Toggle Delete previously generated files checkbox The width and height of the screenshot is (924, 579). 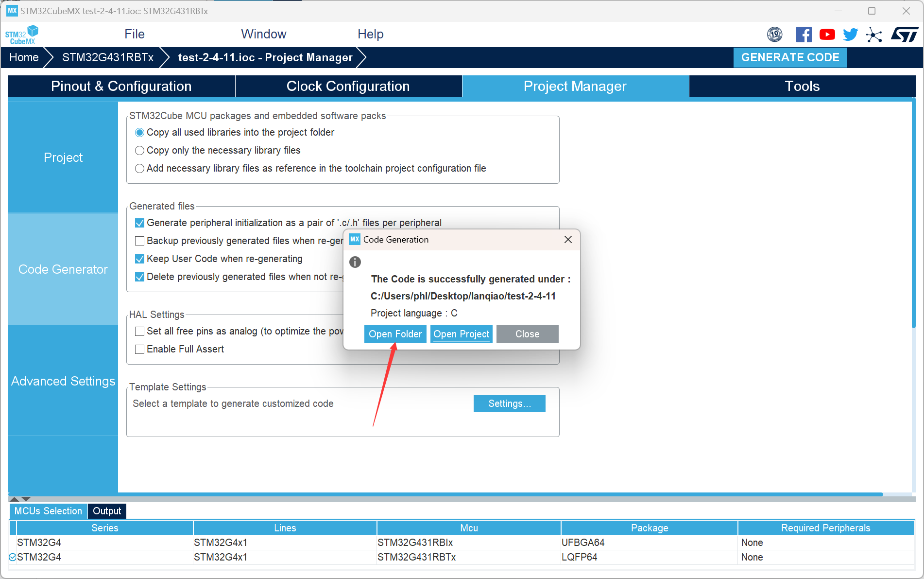(139, 277)
